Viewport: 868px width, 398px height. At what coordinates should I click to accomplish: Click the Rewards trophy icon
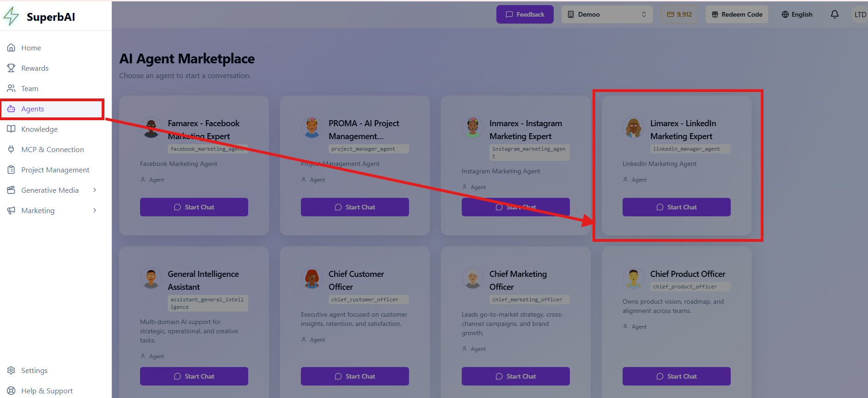[11, 68]
